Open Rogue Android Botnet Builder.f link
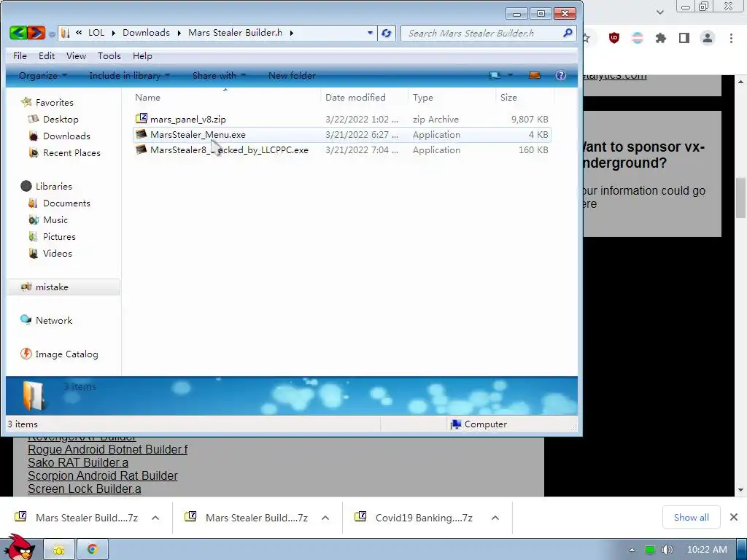The width and height of the screenshot is (747, 560). [x=108, y=449]
